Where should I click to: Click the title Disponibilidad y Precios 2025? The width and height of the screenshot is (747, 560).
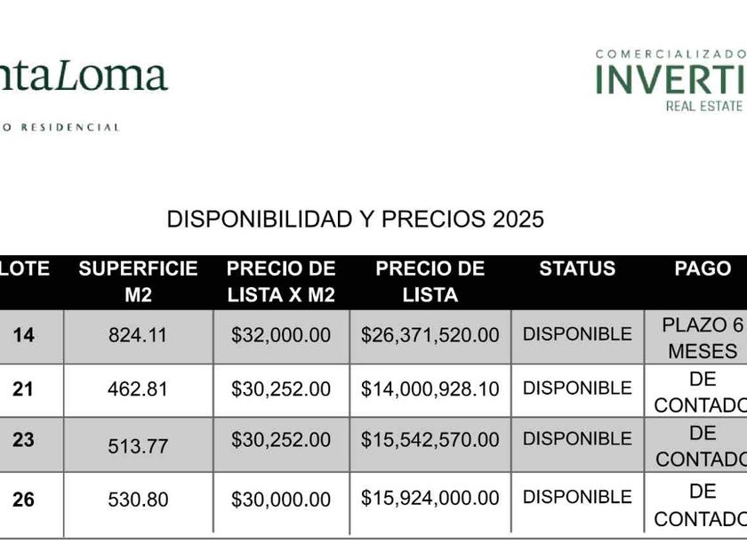356,220
